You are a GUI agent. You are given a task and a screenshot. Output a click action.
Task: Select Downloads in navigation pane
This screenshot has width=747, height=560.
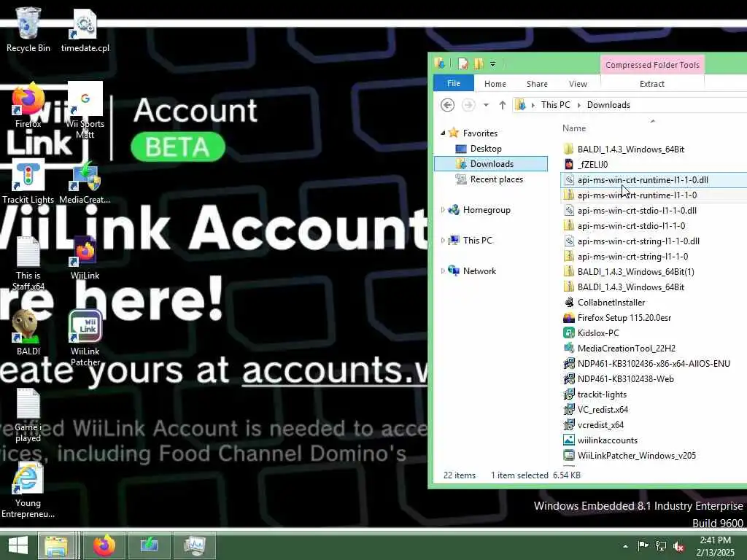click(491, 164)
